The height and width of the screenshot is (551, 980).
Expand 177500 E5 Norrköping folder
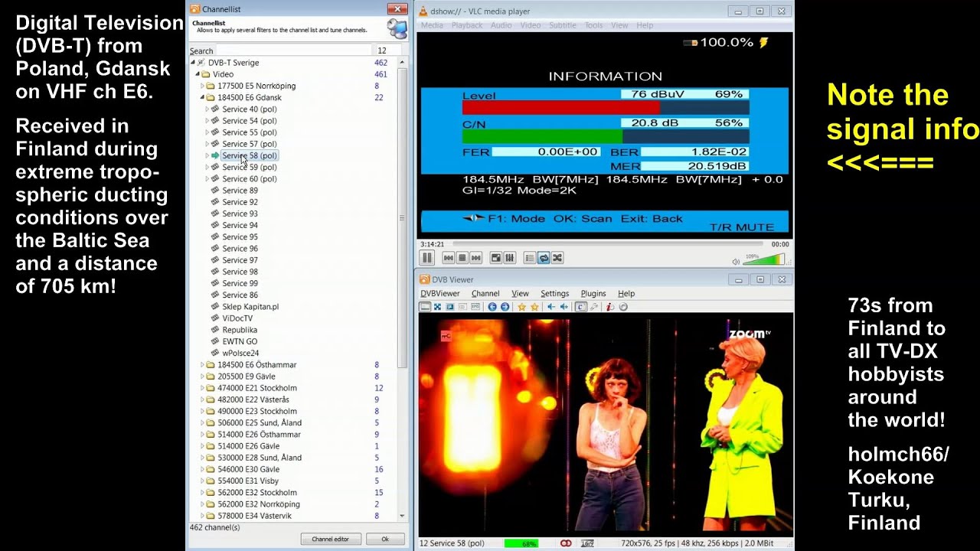tap(202, 86)
